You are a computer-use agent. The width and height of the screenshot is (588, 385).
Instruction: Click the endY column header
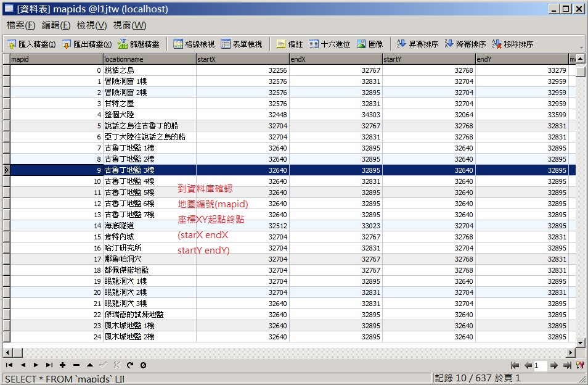click(x=522, y=59)
